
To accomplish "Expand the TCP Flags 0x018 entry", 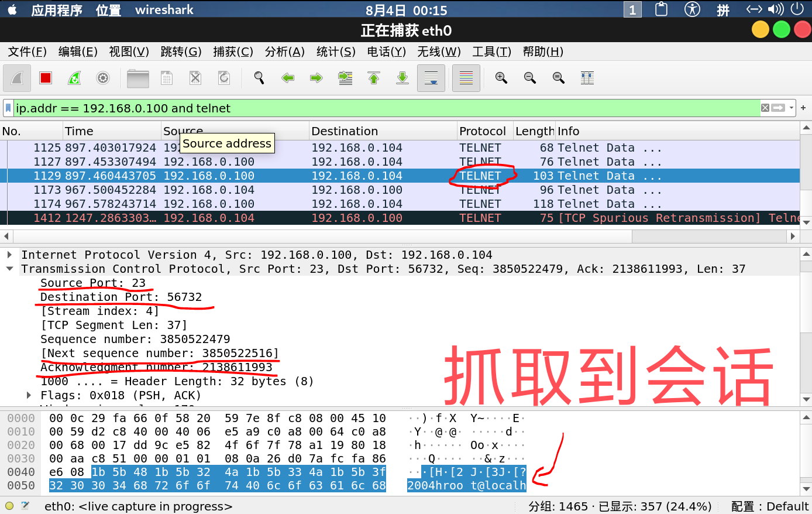I will point(29,395).
